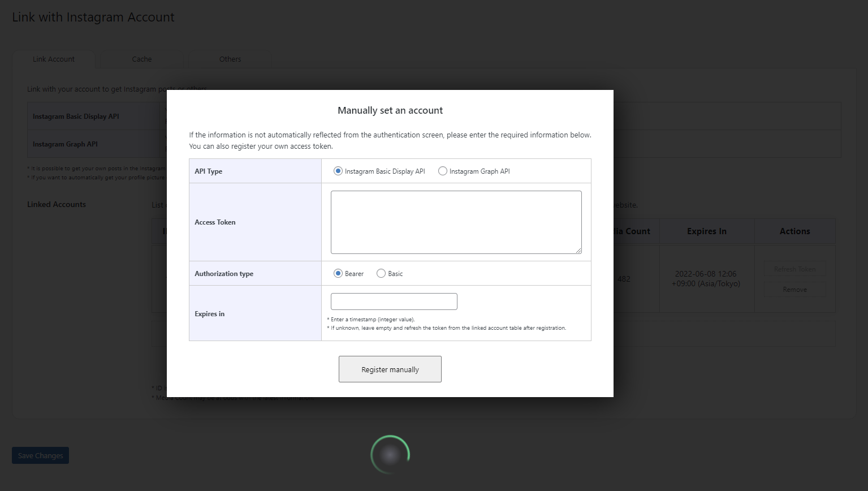Click the 'Link with Instagram Account' page title
Image resolution: width=868 pixels, height=491 pixels.
click(x=93, y=18)
